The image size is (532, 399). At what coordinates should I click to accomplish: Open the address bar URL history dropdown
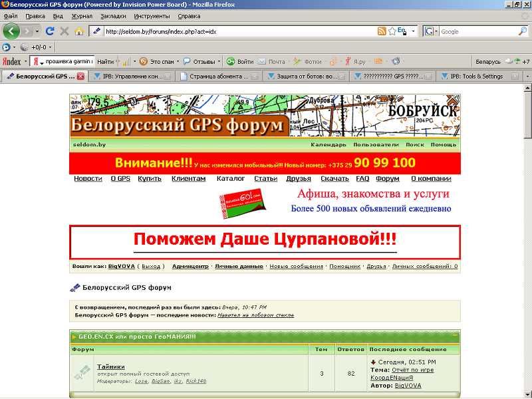pyautogui.click(x=413, y=31)
